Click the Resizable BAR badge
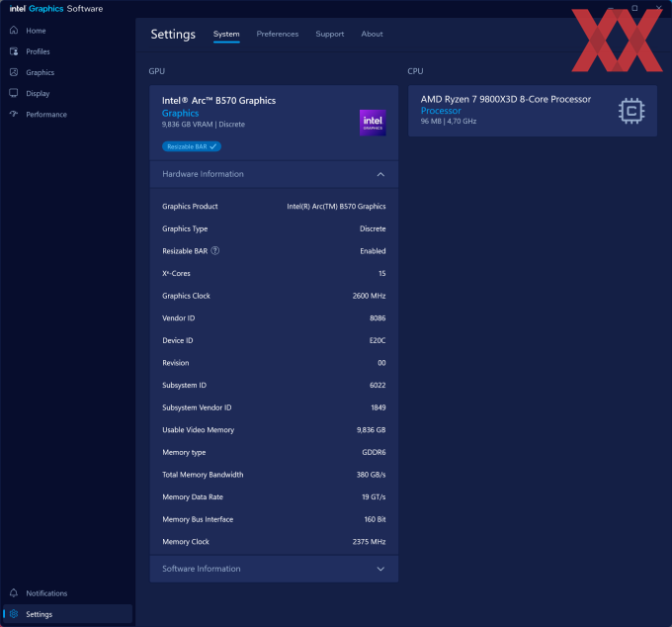672x627 pixels. coord(192,146)
